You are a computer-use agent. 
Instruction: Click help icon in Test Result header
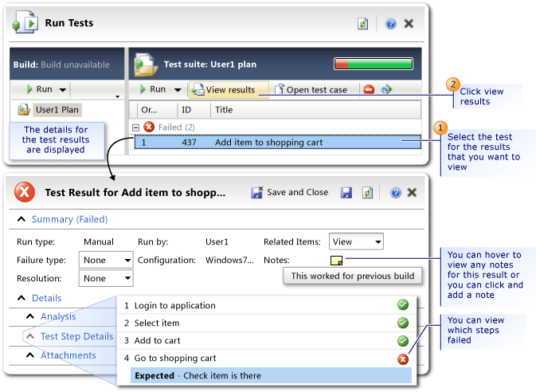395,192
